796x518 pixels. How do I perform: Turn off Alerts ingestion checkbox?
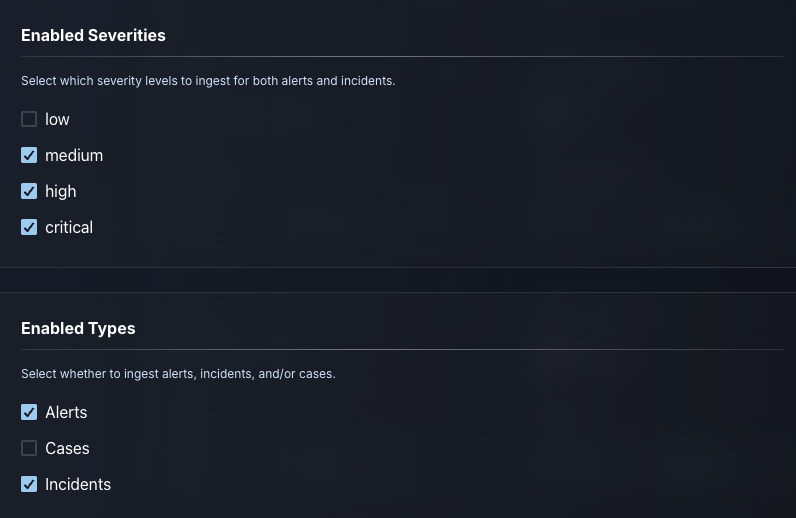point(29,412)
